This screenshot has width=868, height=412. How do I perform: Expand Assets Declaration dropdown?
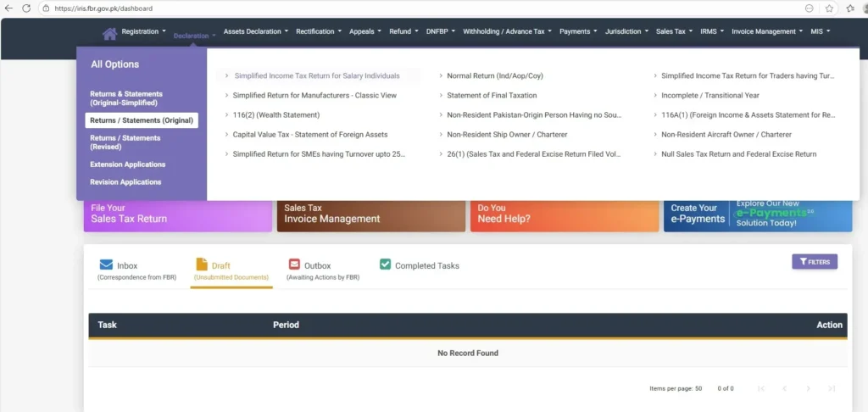coord(256,31)
